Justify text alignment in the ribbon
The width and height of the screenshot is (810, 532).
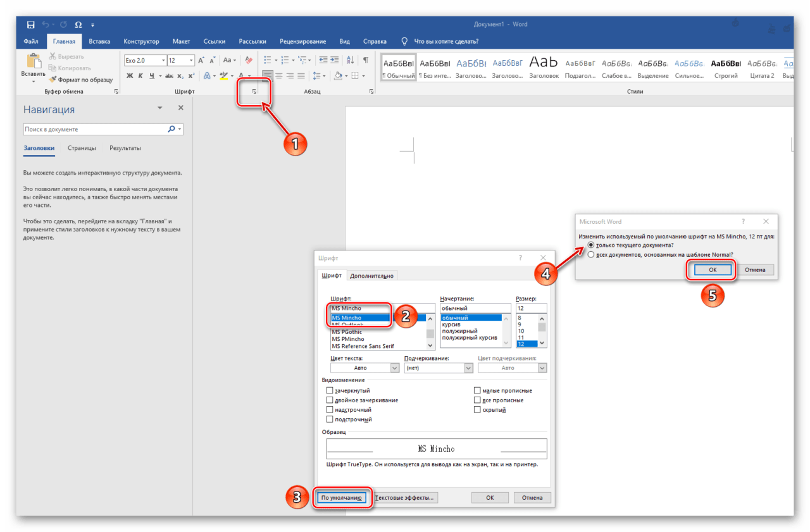point(301,76)
